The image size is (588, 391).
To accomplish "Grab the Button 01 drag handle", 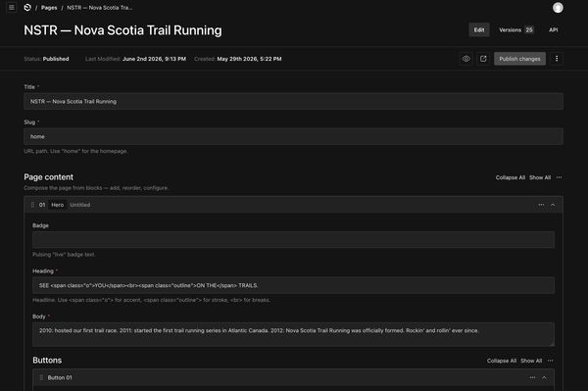I will click(x=41, y=377).
